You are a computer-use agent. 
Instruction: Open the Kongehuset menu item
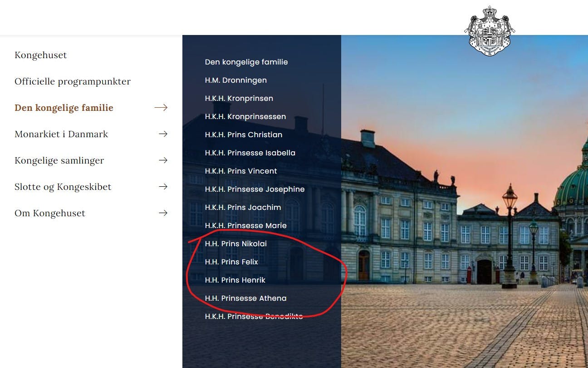41,55
